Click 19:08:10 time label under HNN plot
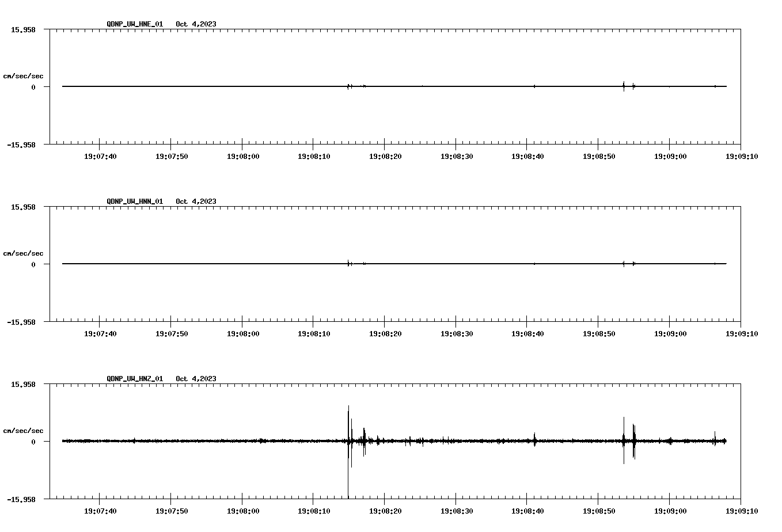The image size is (782, 532). 314,333
